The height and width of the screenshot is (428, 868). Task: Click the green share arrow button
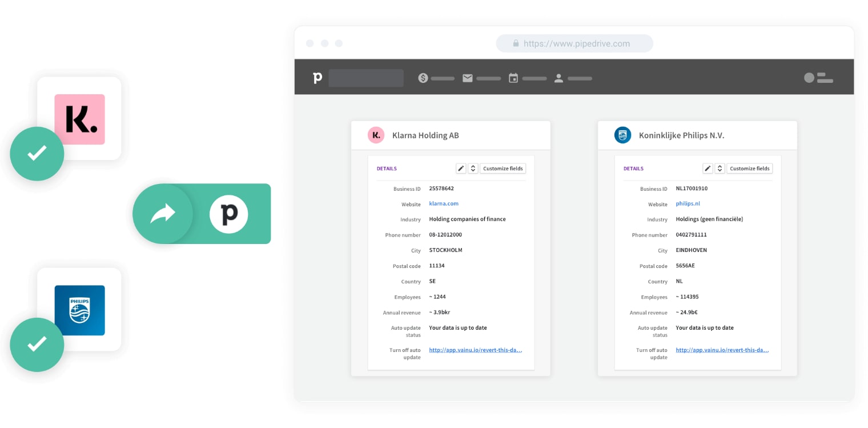pos(163,214)
